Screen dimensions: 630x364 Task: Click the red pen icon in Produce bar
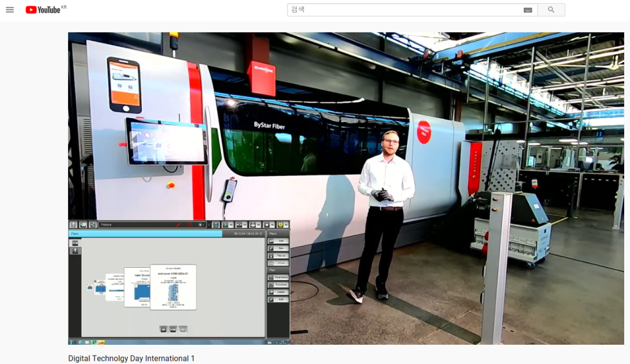click(x=179, y=225)
